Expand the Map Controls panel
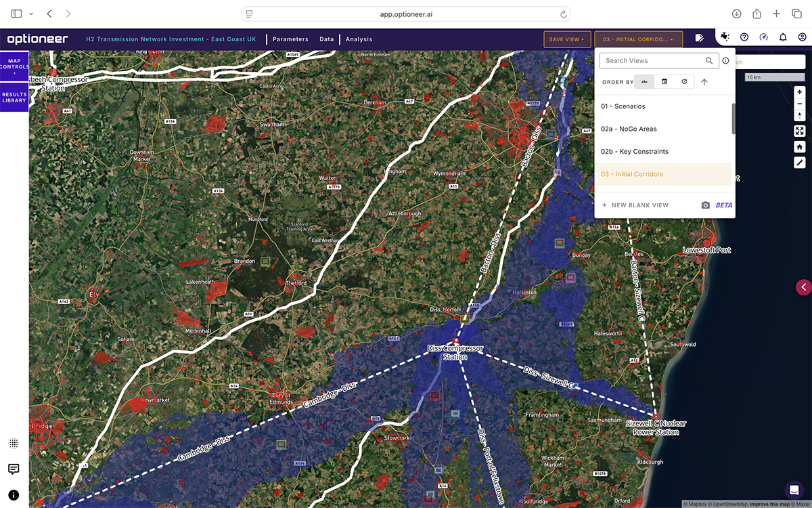This screenshot has height=508, width=812. tap(14, 66)
